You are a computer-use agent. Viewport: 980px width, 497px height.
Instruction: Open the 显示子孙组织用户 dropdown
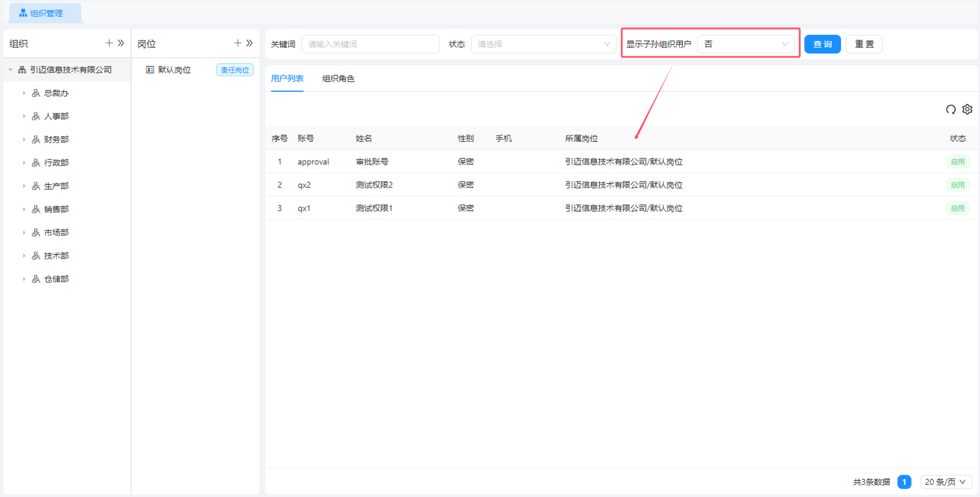(x=746, y=44)
